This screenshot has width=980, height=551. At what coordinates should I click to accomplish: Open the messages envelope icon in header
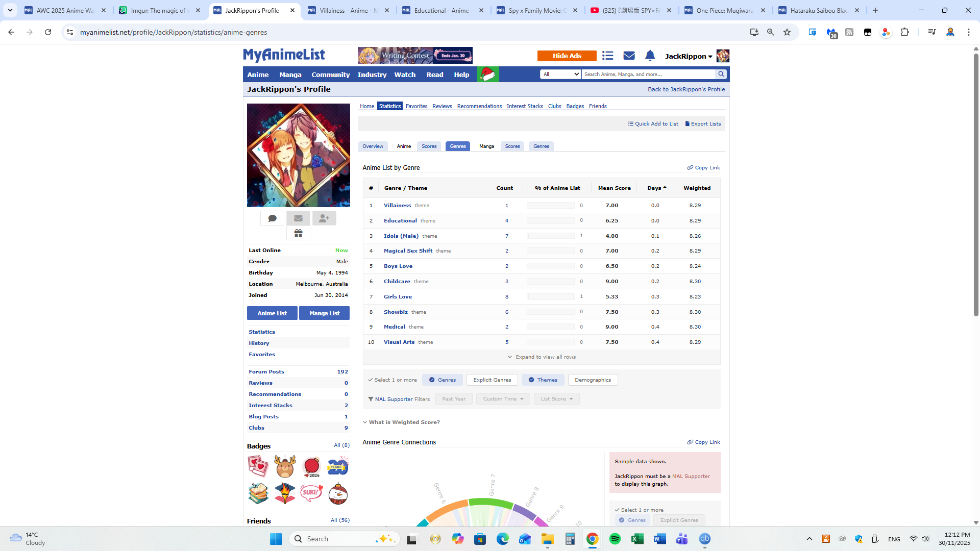click(x=629, y=56)
